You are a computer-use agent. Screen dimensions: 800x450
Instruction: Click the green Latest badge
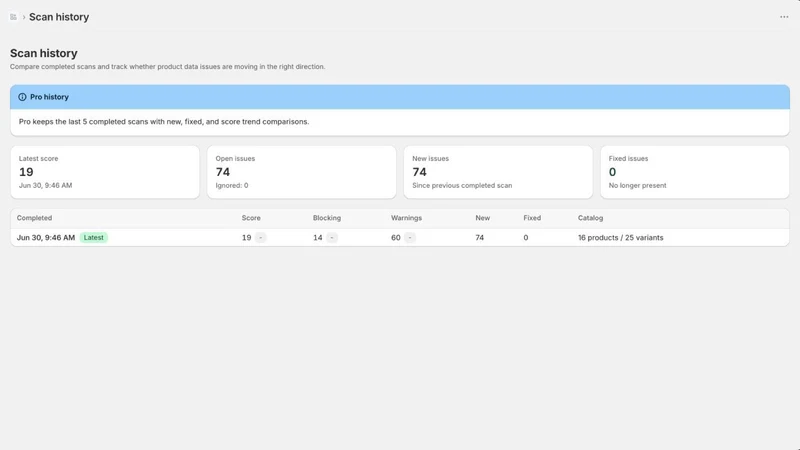coord(93,238)
